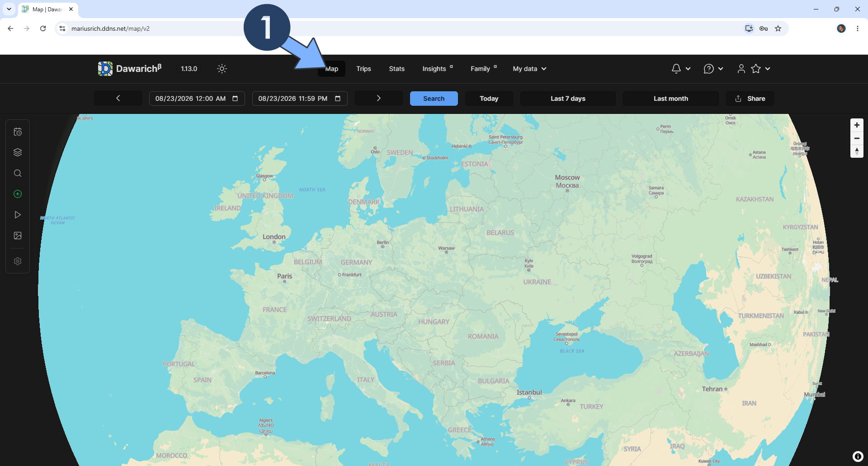Click the London label on the map
The width and height of the screenshot is (868, 466).
click(x=274, y=237)
